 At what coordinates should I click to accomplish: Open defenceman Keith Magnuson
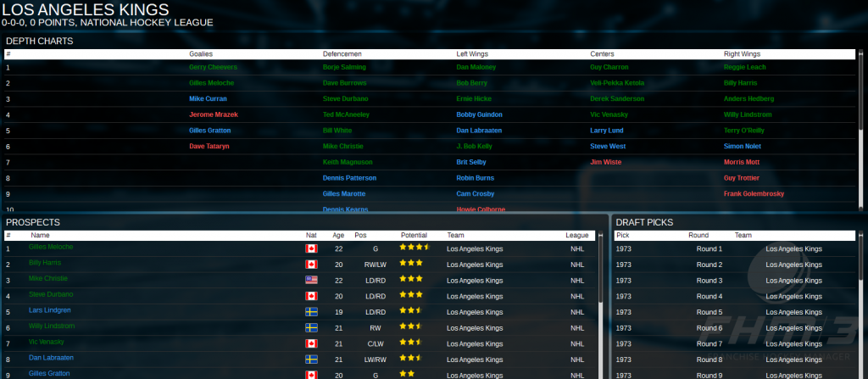348,162
